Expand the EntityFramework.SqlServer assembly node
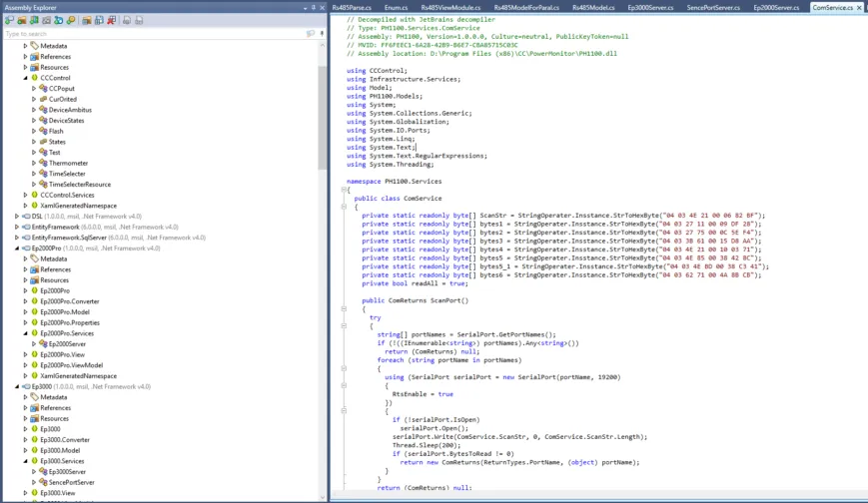Viewport: 868px width, 503px height. click(x=17, y=238)
